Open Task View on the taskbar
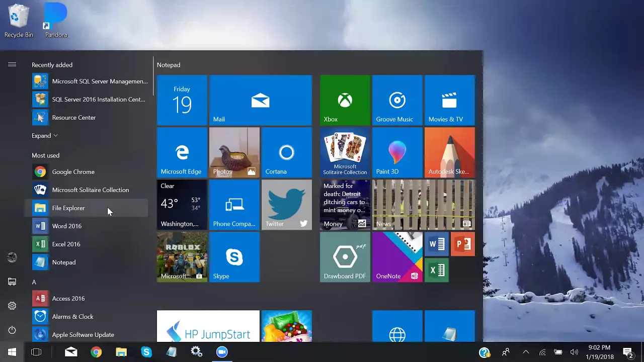 (36, 352)
